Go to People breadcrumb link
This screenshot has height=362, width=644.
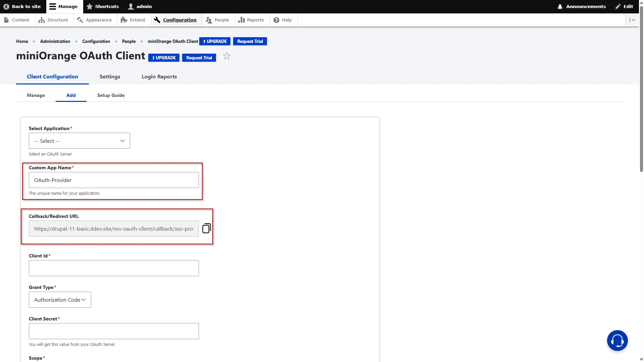(129, 41)
